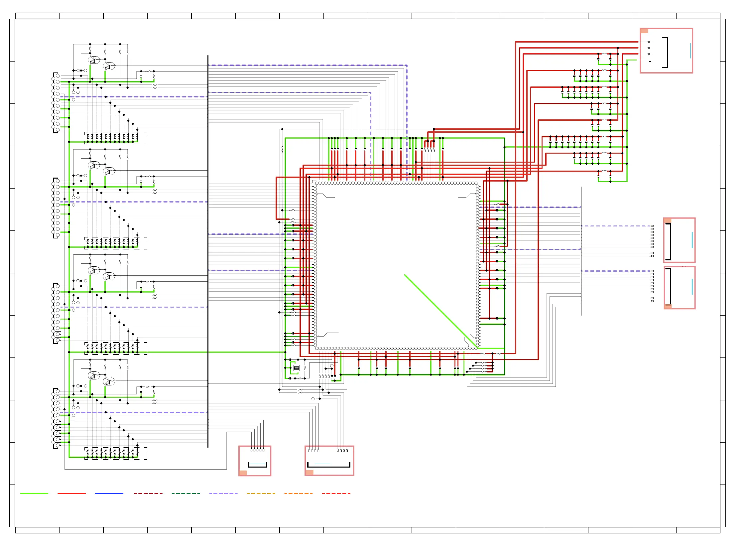
Task: Click the bottommost left multi-pin connector
Action: [x=55, y=418]
